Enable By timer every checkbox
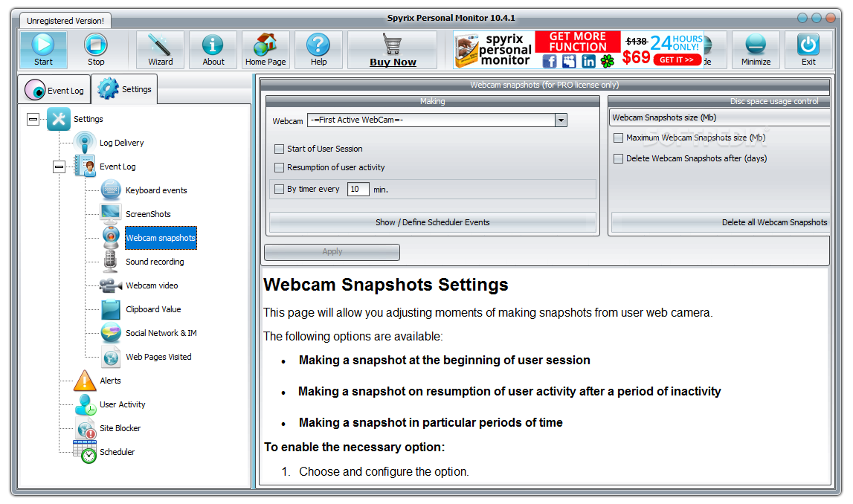 click(x=279, y=190)
